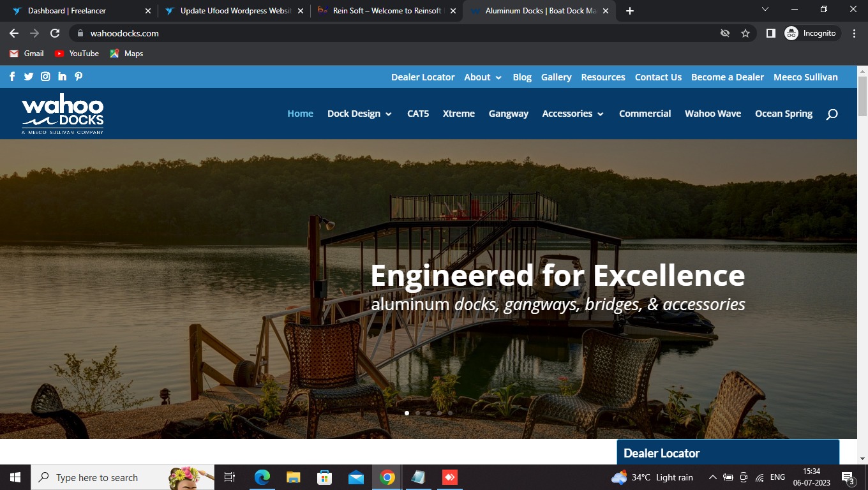
Task: Open the tab search dropdown arrow
Action: coord(765,10)
